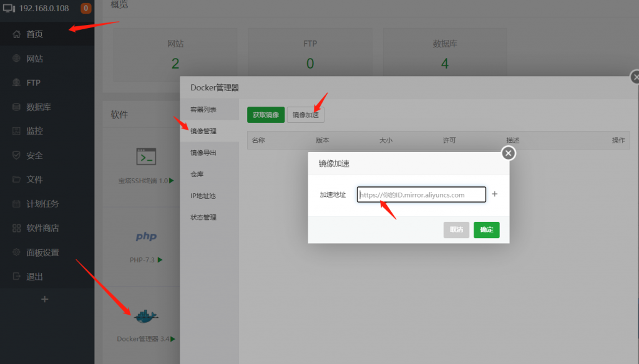Click the 192.168.0.108 server address
This screenshot has height=364, width=639.
44,8
